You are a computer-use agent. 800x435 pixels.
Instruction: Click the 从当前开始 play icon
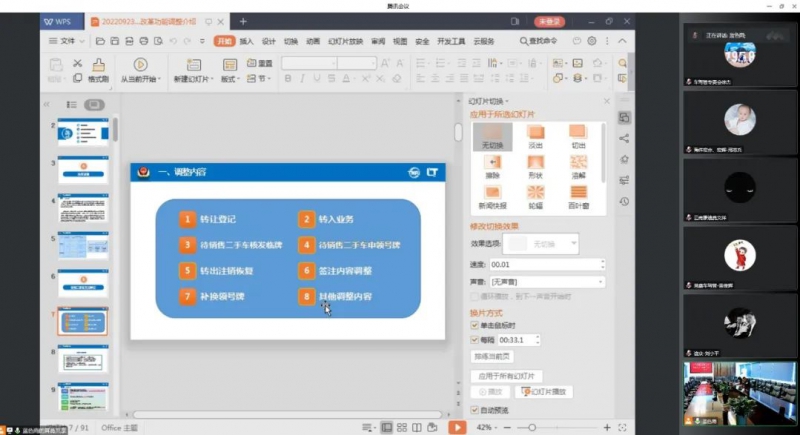coord(140,64)
